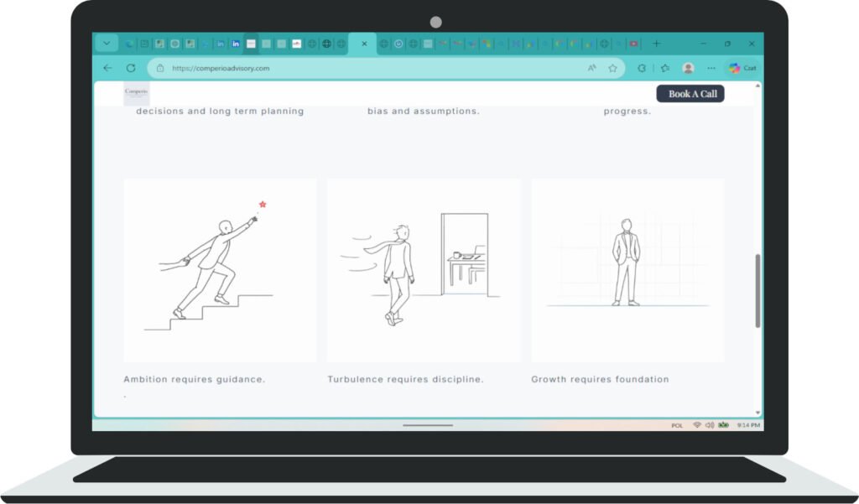Open the Favorites list icon in toolbar
Image resolution: width=859 pixels, height=504 pixels.
(665, 68)
